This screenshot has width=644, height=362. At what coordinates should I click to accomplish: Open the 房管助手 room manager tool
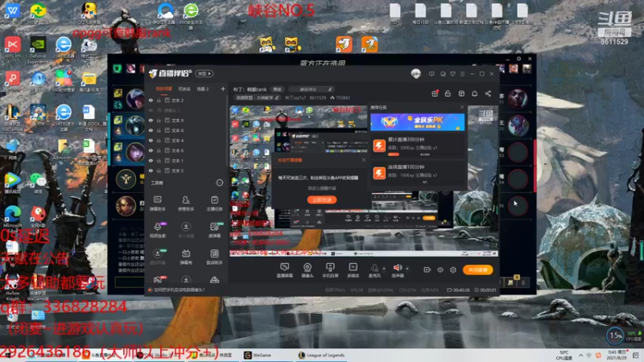pos(186,204)
